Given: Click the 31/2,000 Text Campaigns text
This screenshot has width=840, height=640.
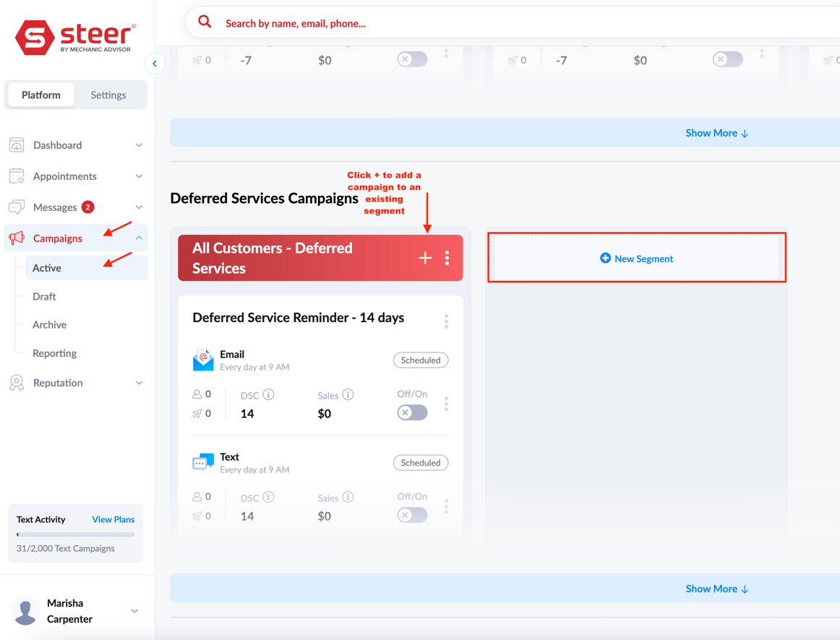Looking at the screenshot, I should tap(65, 548).
